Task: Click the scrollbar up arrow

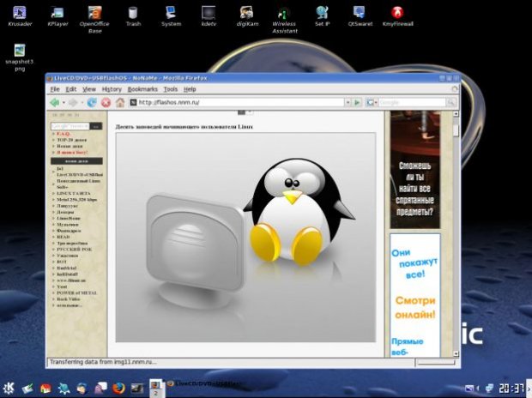Action: (x=456, y=114)
